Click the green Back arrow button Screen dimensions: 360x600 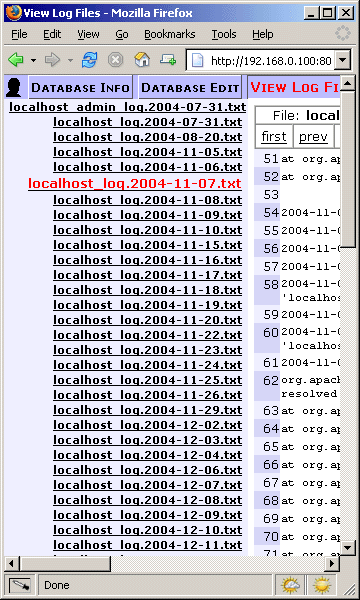pyautogui.click(x=16, y=60)
